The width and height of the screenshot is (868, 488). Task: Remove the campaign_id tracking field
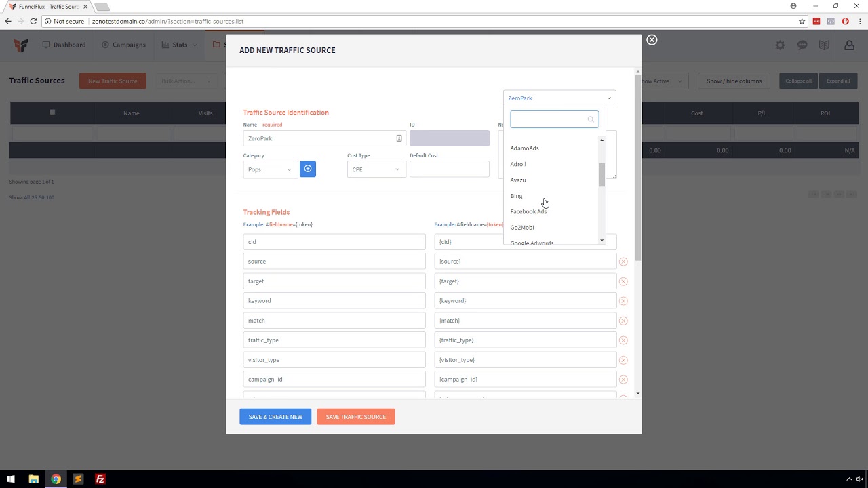623,380
